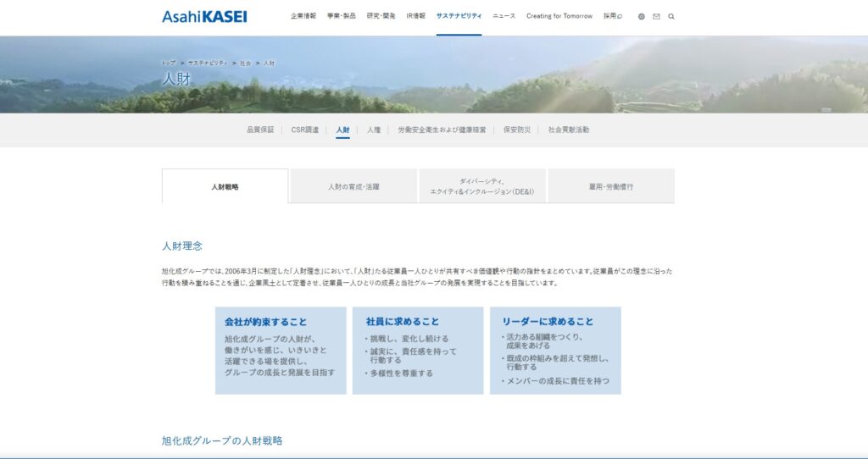Open the globe language selector icon
The width and height of the screenshot is (868, 459).
tap(642, 16)
